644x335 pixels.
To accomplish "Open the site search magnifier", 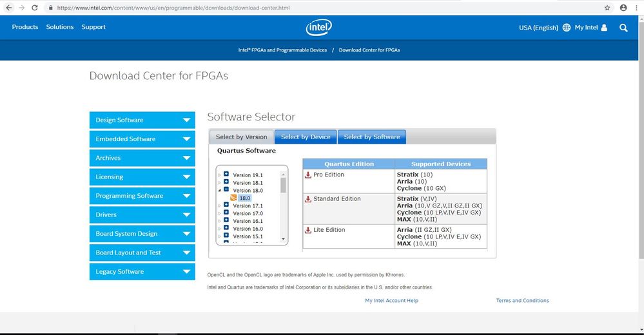I will point(623,28).
